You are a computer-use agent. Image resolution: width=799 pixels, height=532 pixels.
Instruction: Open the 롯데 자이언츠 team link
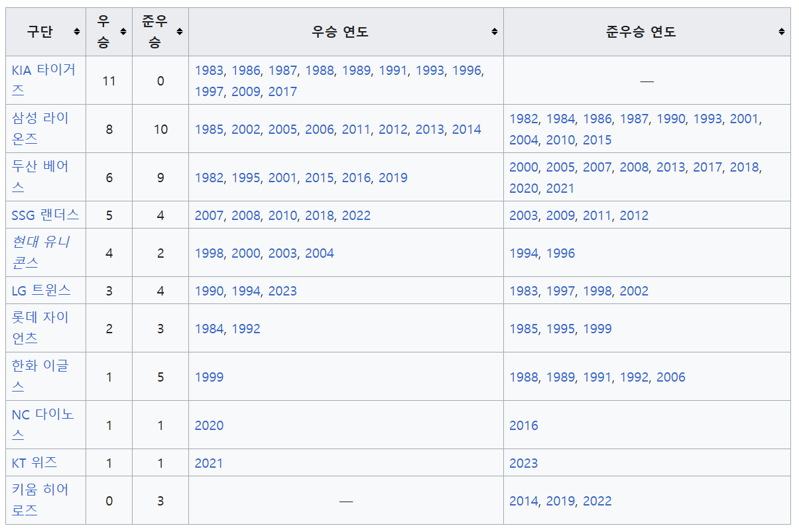(40, 328)
